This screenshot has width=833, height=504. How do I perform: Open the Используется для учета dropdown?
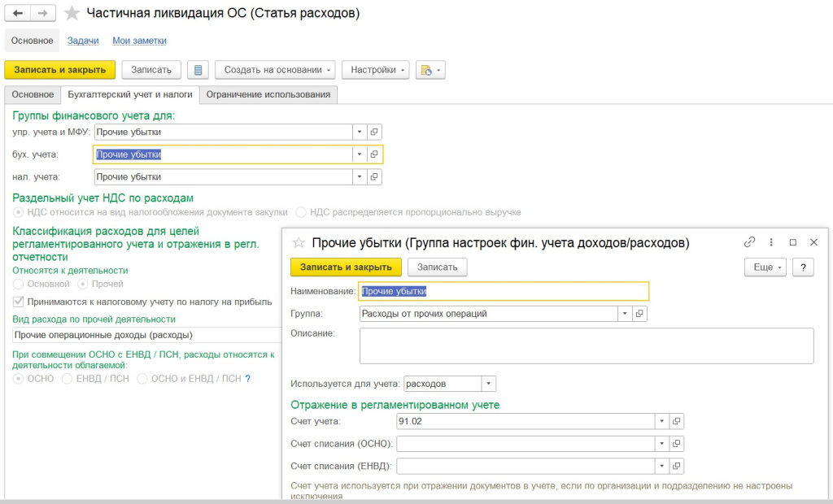488,384
